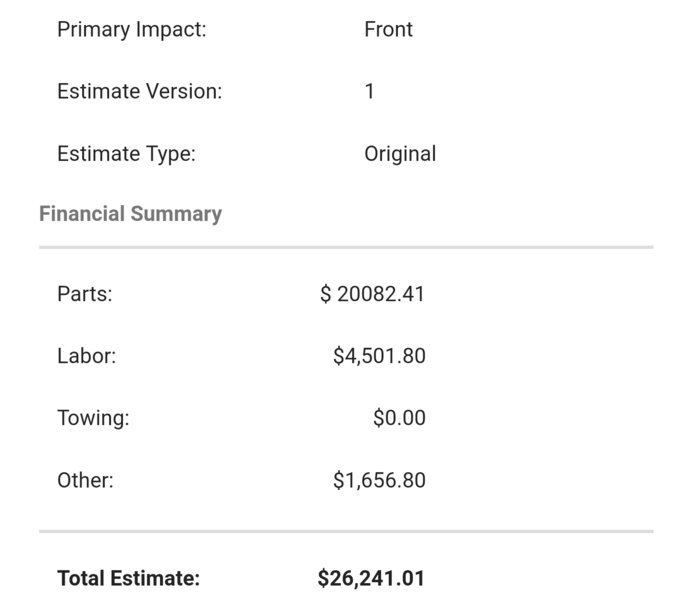Click the divider line above Total Estimate
Screen dimensions: 692x599
coord(346,531)
